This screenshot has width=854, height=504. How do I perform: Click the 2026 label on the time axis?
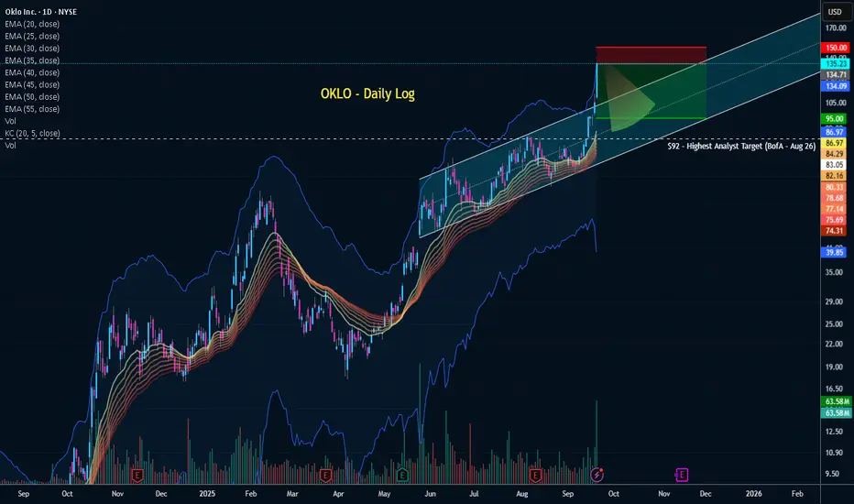click(x=754, y=494)
